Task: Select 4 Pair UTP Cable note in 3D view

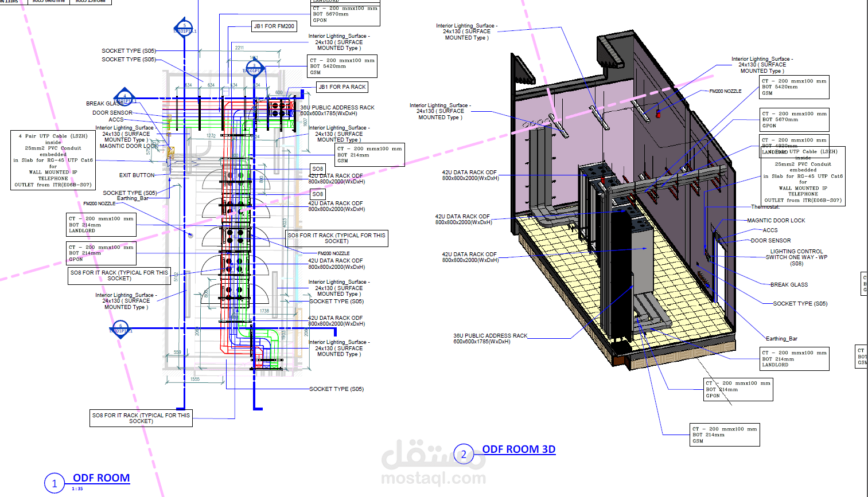Action: (803, 176)
